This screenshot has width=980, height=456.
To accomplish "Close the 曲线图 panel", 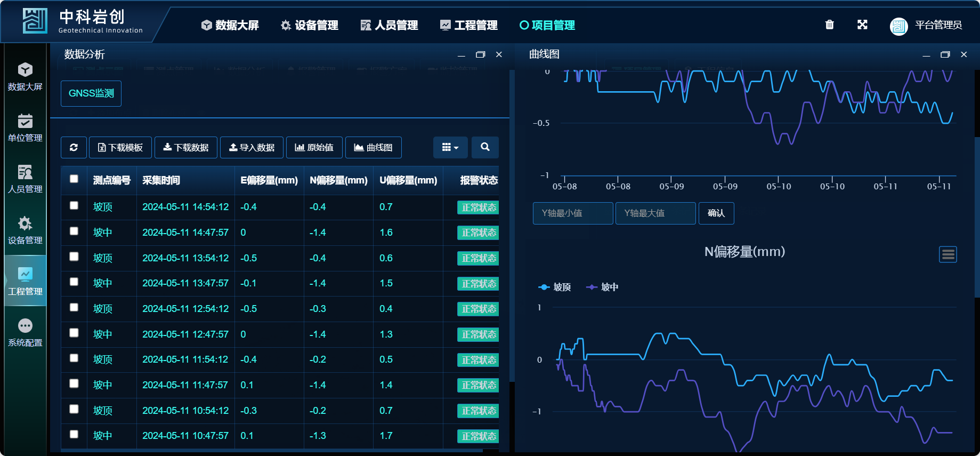I will [x=963, y=54].
